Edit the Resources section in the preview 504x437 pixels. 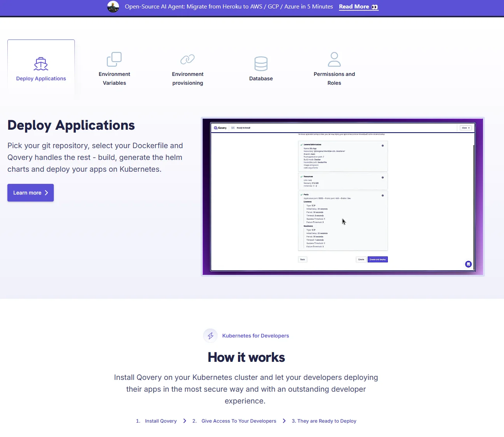[x=382, y=177]
